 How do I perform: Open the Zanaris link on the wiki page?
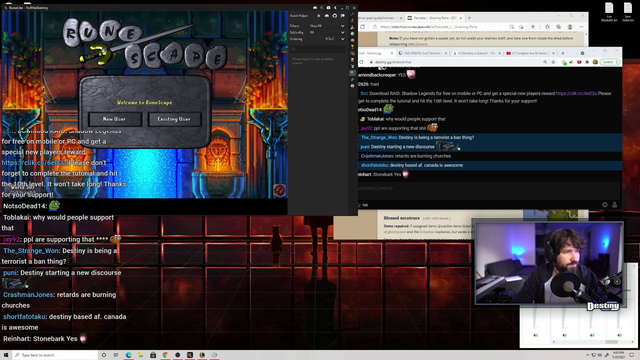point(421,44)
